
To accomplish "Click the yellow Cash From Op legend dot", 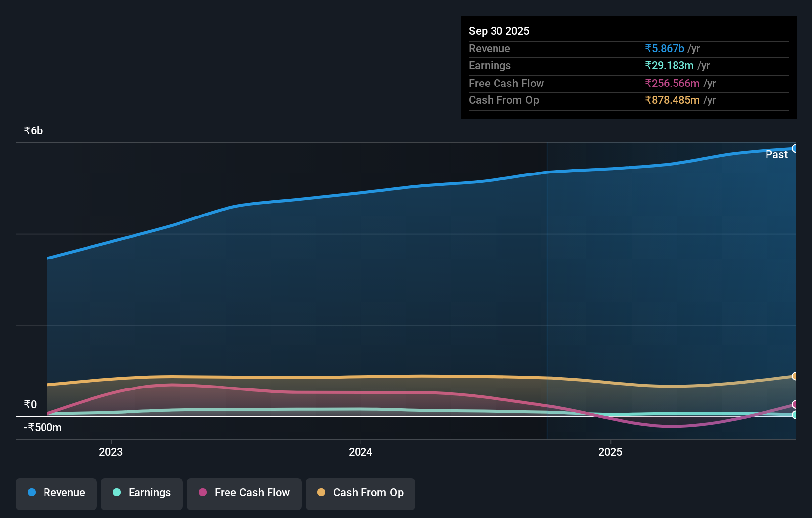I will (321, 492).
